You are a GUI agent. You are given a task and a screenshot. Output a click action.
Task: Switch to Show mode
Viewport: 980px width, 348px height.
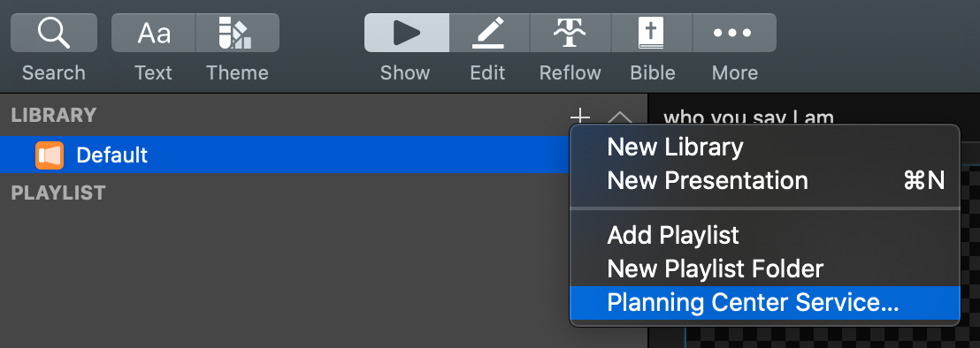point(406,33)
